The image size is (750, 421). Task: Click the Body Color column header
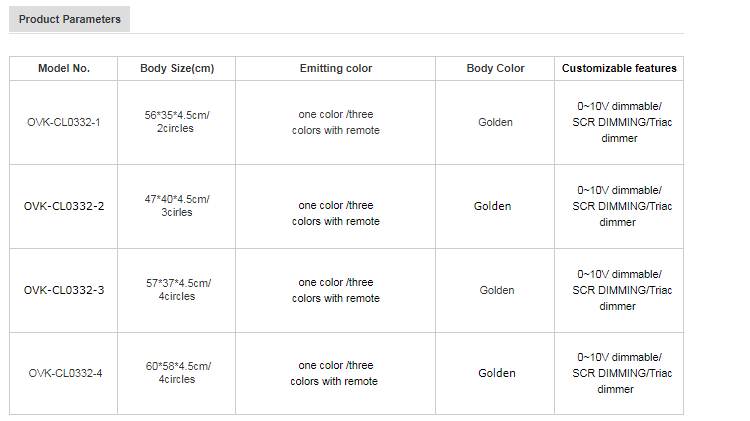tap(495, 68)
